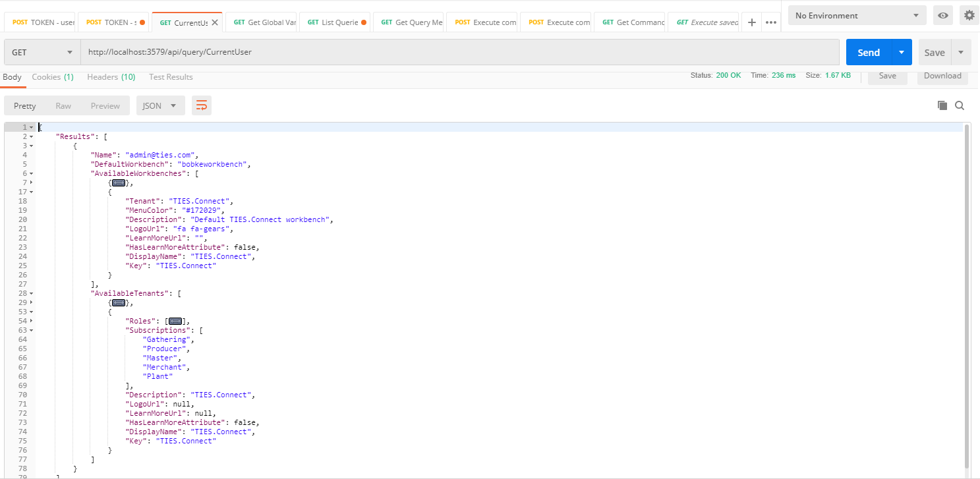Add a new request tab with plus
Screen dimensions: 980x479
click(751, 22)
